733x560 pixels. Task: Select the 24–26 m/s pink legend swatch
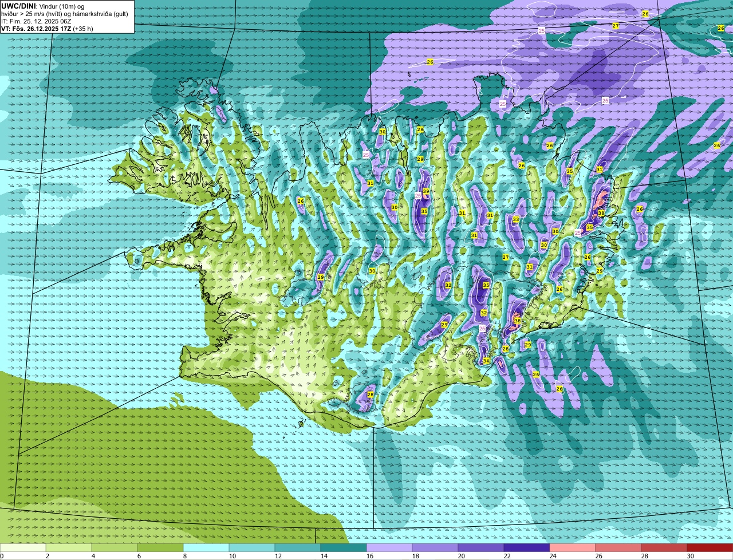tap(573, 548)
